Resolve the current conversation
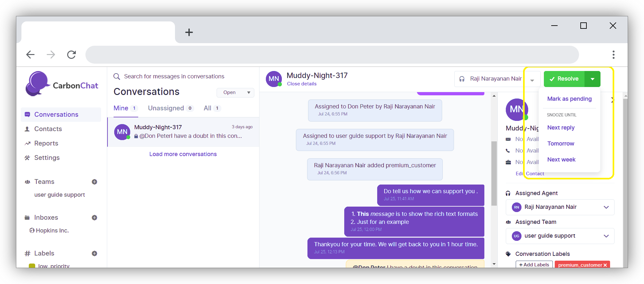644x284 pixels. pyautogui.click(x=564, y=79)
